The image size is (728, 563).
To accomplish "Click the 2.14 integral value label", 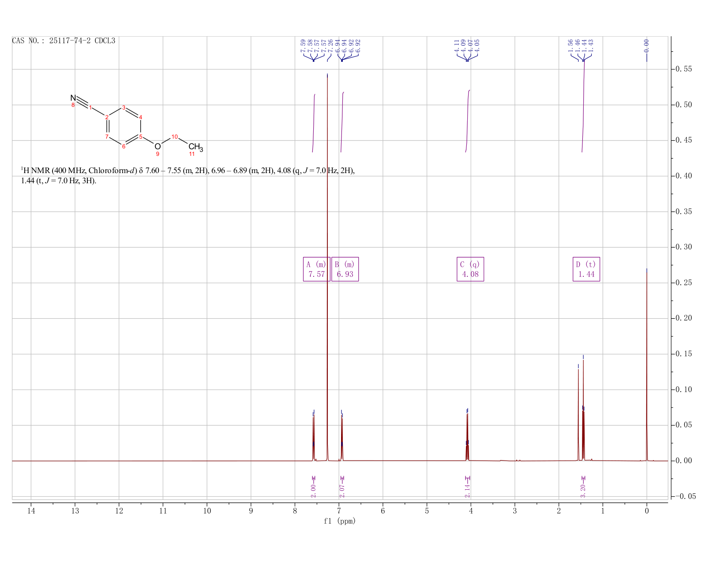I will pyautogui.click(x=468, y=491).
